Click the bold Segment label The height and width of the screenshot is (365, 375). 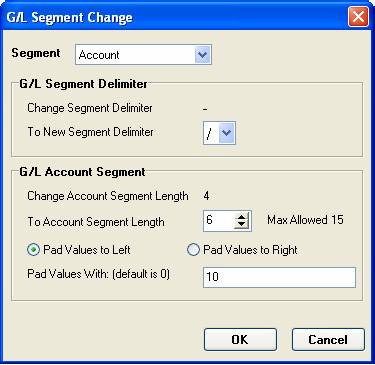point(36,53)
